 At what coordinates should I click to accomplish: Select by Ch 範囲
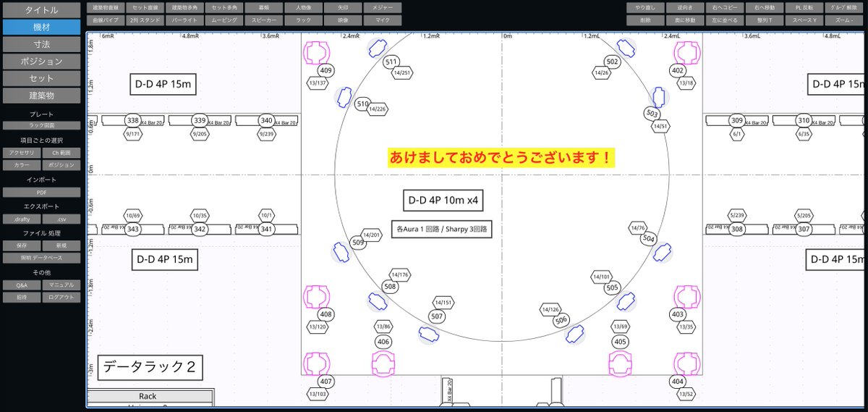click(x=61, y=153)
